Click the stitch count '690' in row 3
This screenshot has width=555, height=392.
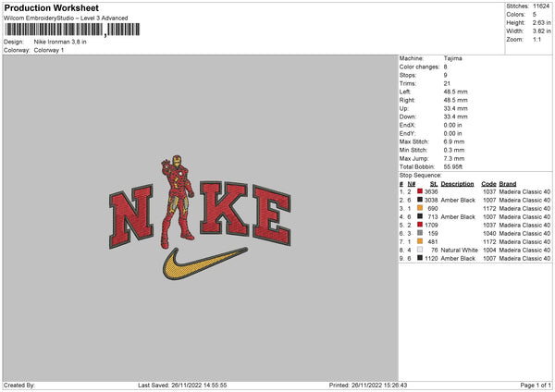coord(433,208)
